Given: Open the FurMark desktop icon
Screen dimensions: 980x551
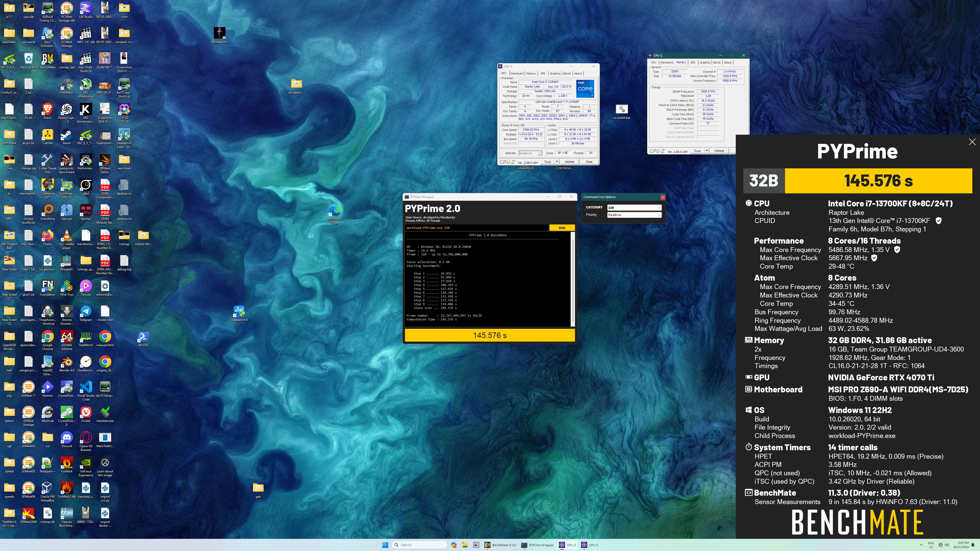Looking at the screenshot, I should coord(67,465).
